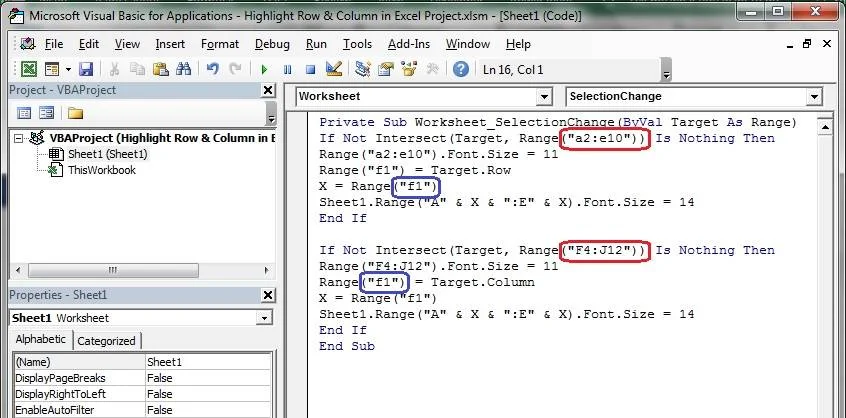Screen dimensions: 846x418
Task: Open the View menu
Action: 127,44
